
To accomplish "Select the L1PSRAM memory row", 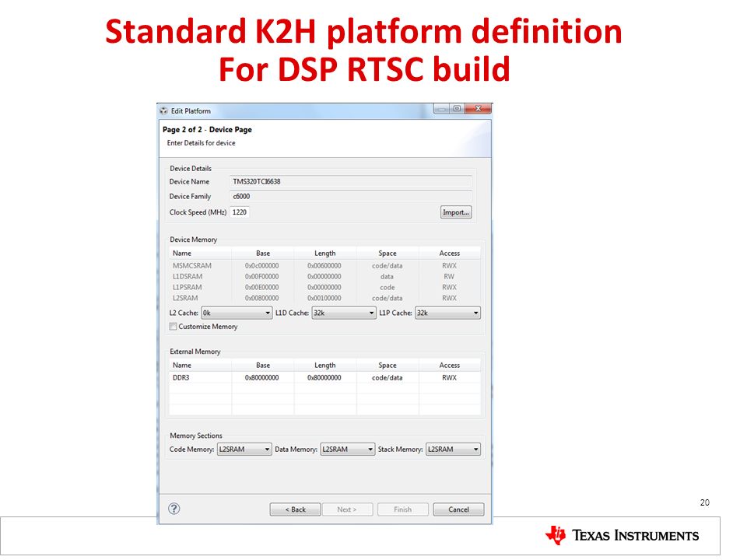I will pyautogui.click(x=325, y=288).
